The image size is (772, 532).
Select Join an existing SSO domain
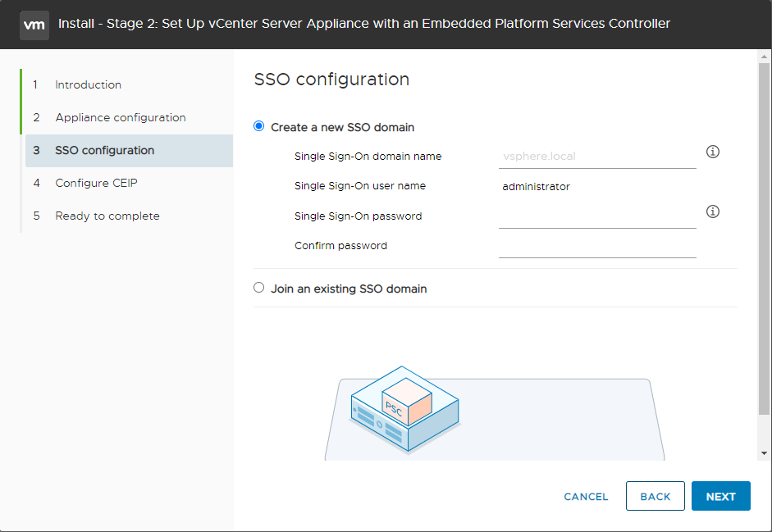(258, 288)
